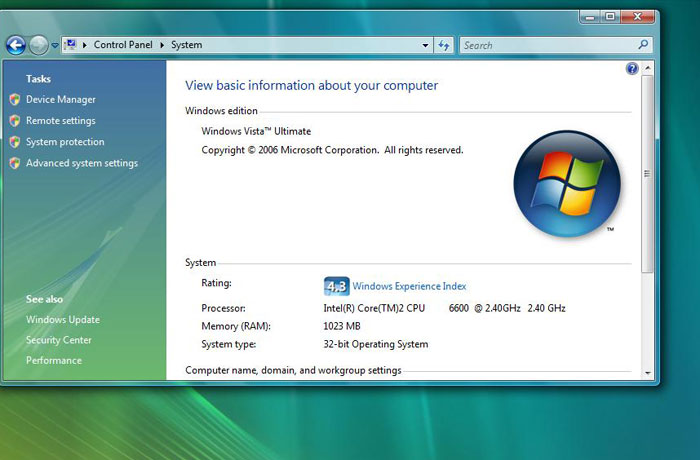Open Remote settings link
The width and height of the screenshot is (700, 460).
click(x=61, y=121)
